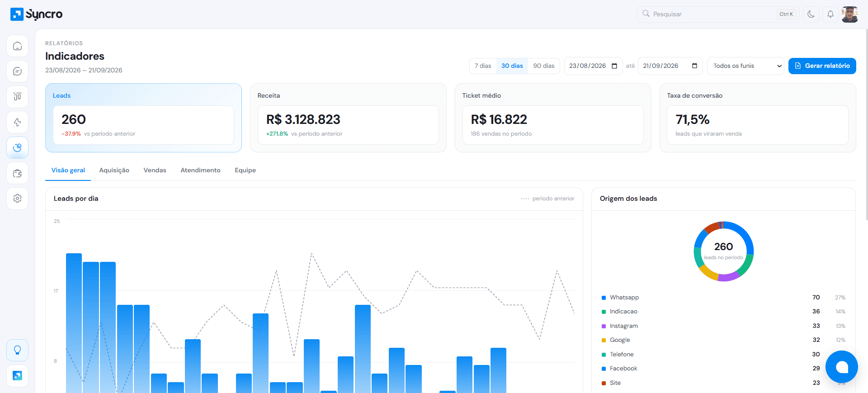Screen dimensions: 868x393
Task: Select the Receita indicator card
Action: click(348, 118)
